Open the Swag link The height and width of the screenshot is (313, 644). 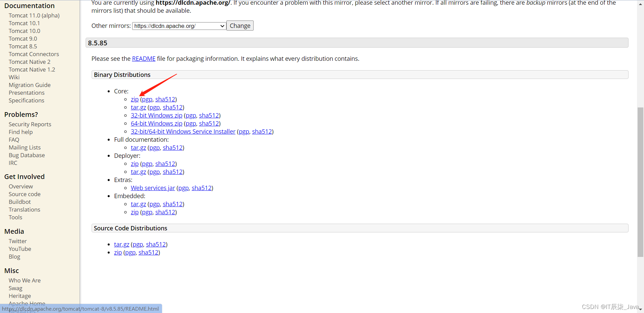(15, 288)
